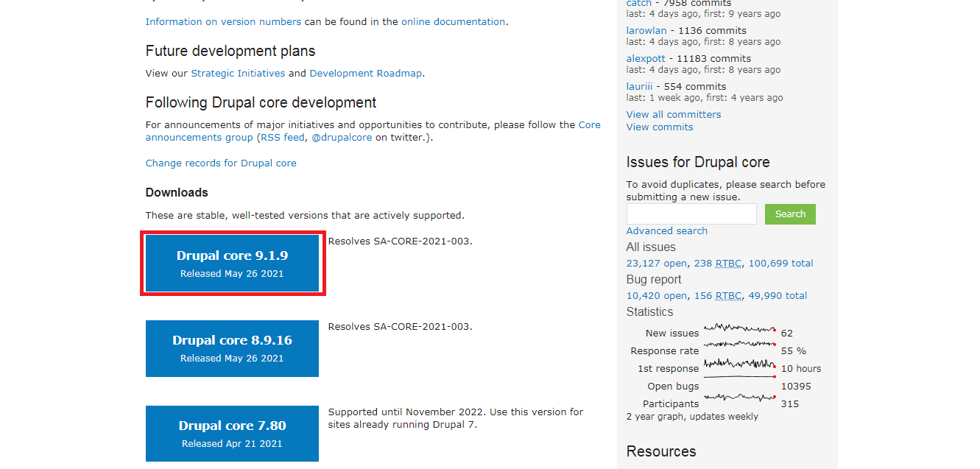
Task: Open Change records for Drupal core
Action: pyautogui.click(x=221, y=163)
